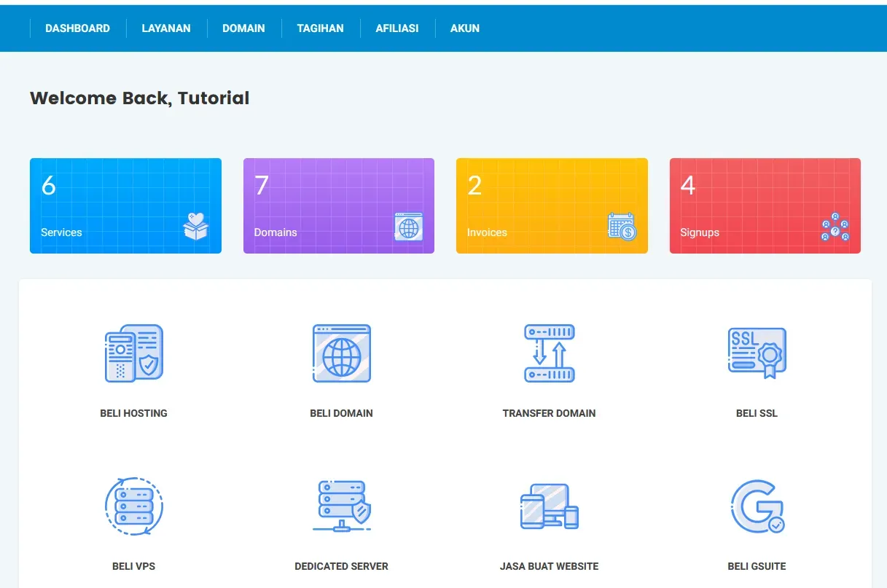Open the Tagihan menu
This screenshot has width=887, height=588.
(x=320, y=28)
